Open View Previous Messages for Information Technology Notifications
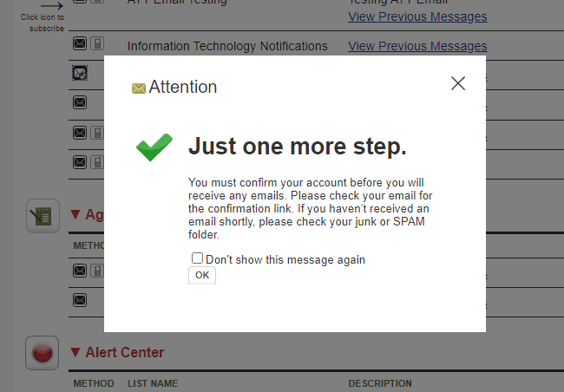 click(417, 46)
